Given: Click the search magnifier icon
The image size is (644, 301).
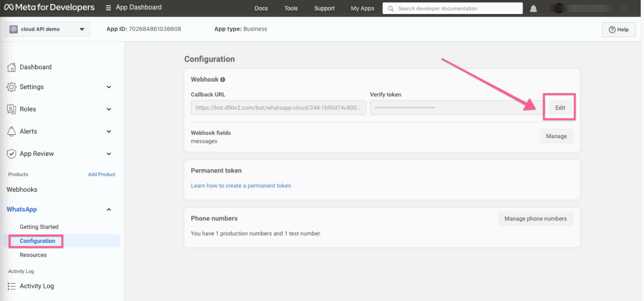Looking at the screenshot, I should pos(391,8).
